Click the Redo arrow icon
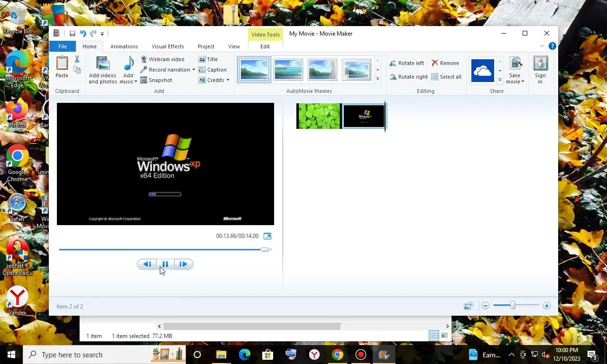The height and width of the screenshot is (364, 607). point(93,34)
